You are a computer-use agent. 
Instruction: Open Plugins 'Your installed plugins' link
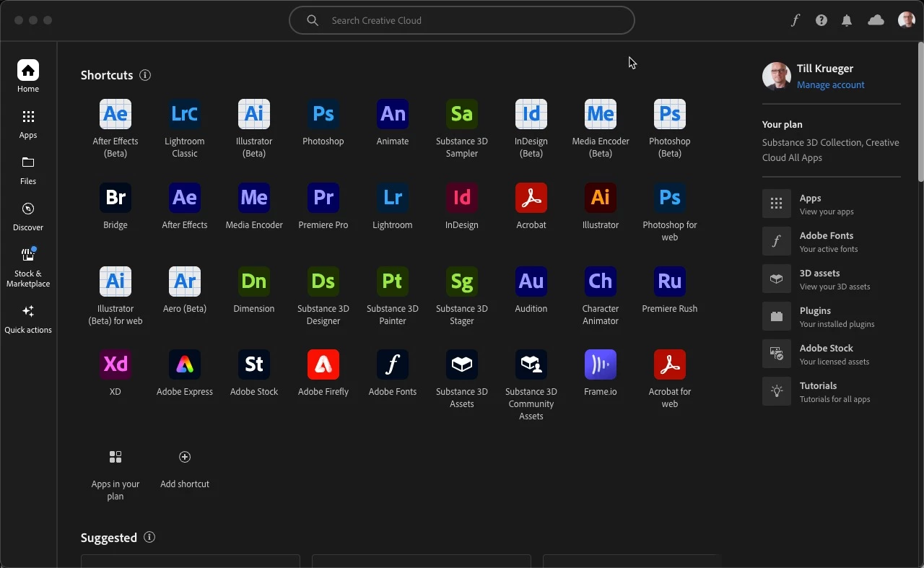click(832, 317)
